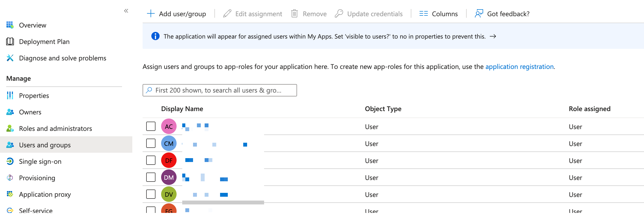Select the checkbox for user AC
The height and width of the screenshot is (216, 644).
click(x=151, y=126)
